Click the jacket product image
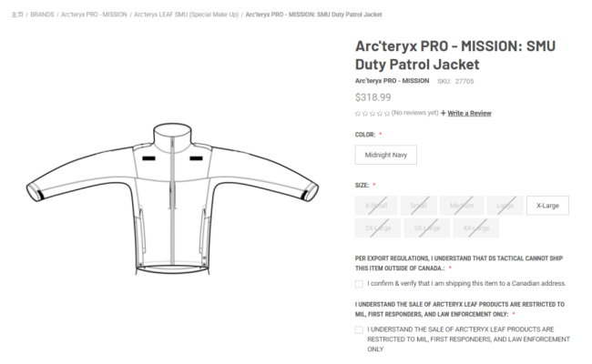 [172, 198]
